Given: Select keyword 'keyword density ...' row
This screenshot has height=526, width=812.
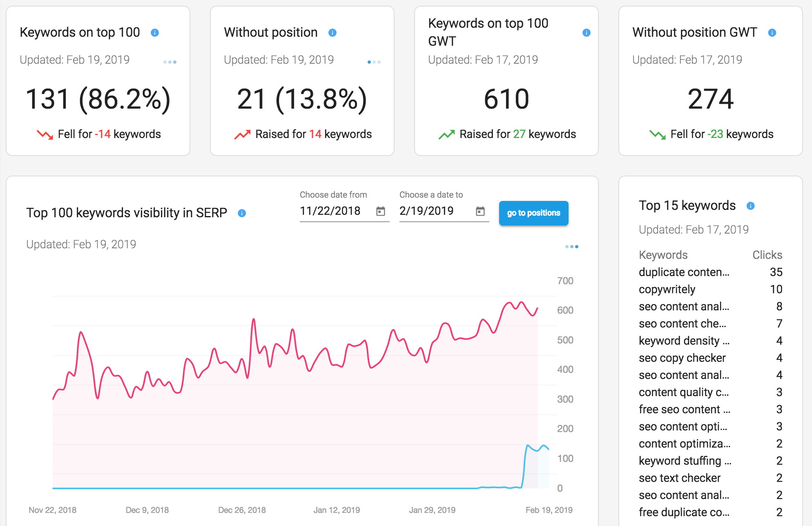Looking at the screenshot, I should [711, 341].
